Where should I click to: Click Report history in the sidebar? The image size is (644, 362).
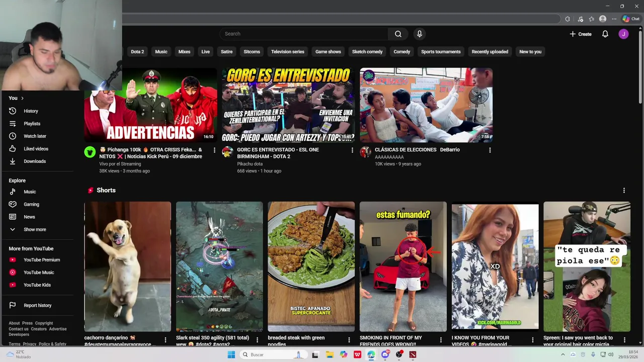coord(38,305)
